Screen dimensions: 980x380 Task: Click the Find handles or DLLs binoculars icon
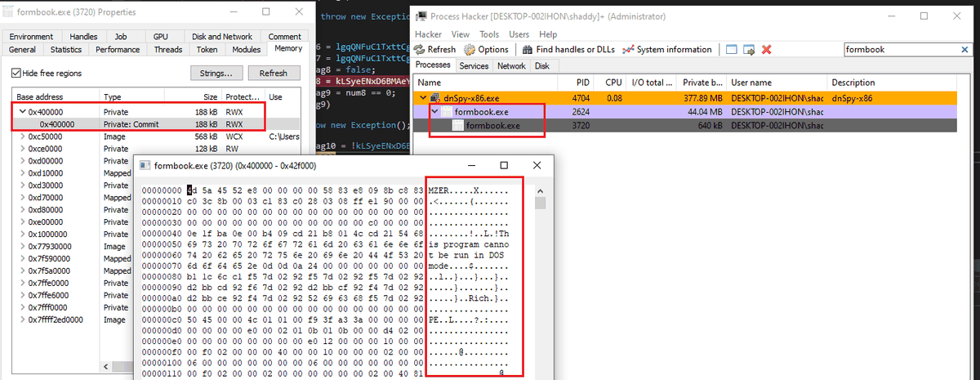[528, 49]
